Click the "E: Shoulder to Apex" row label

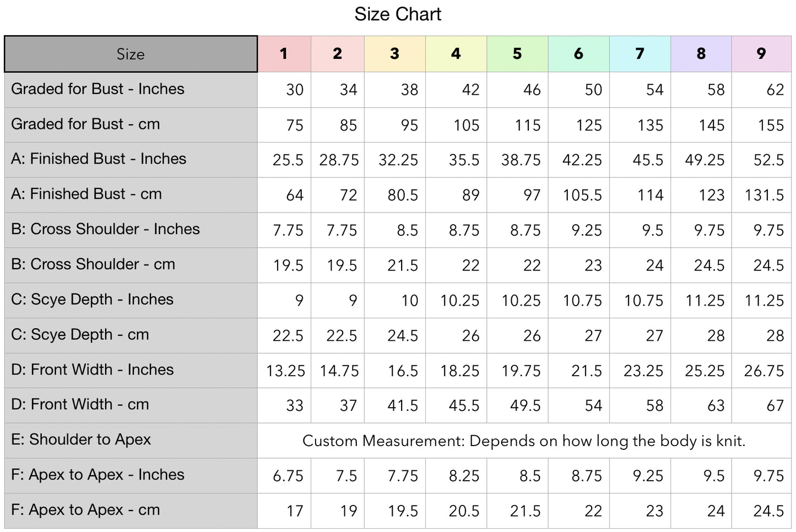pos(81,439)
